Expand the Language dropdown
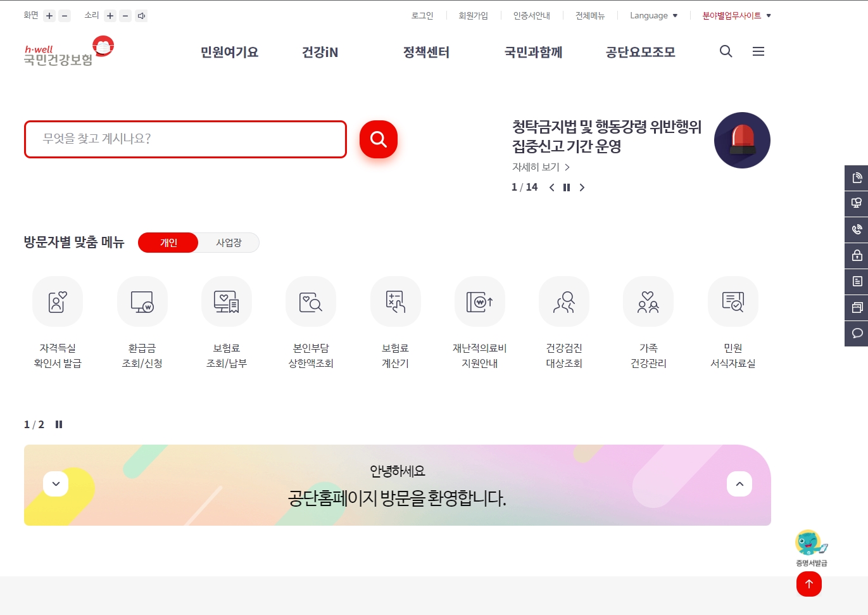Screen dimensions: 868x615 653,16
